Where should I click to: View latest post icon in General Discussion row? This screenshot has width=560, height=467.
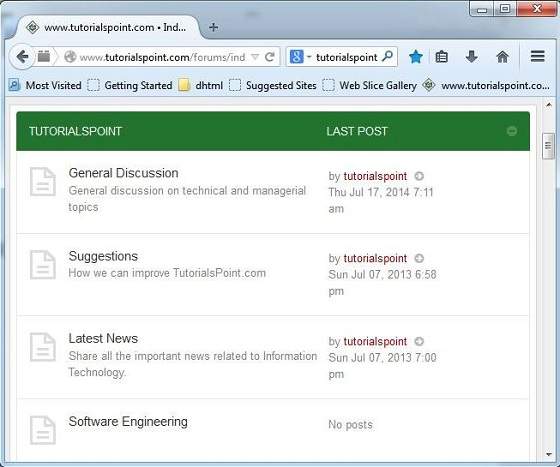click(419, 176)
